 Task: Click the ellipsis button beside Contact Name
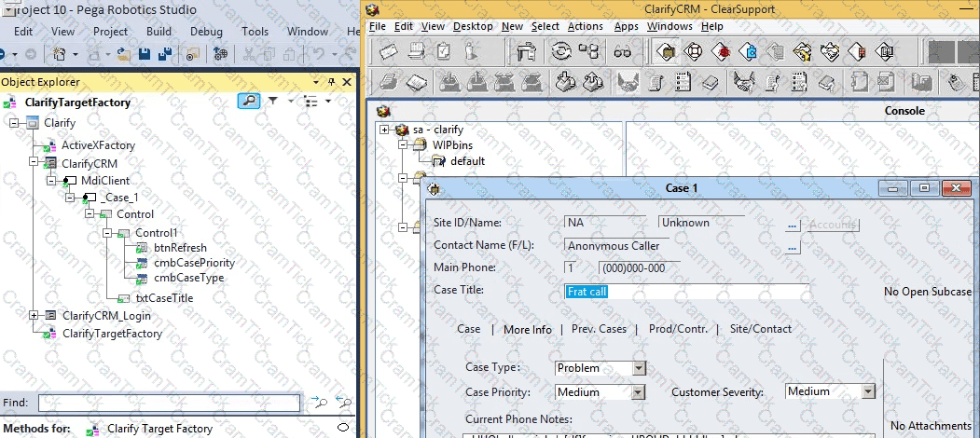(793, 247)
